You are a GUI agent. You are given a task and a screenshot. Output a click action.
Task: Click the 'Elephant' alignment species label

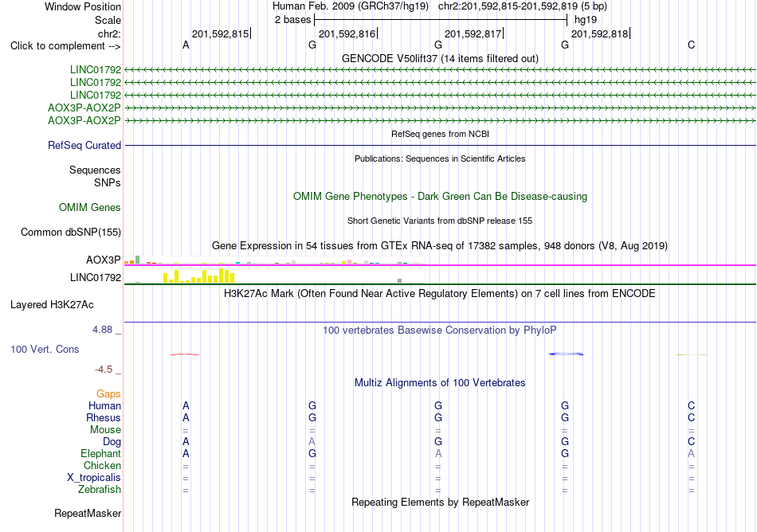pos(100,453)
